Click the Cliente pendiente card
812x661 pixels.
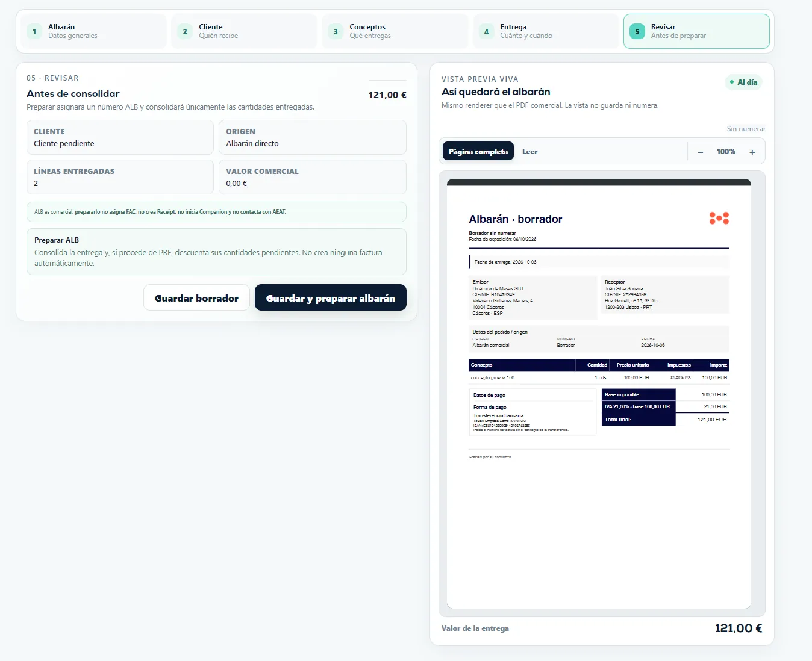[x=120, y=137]
